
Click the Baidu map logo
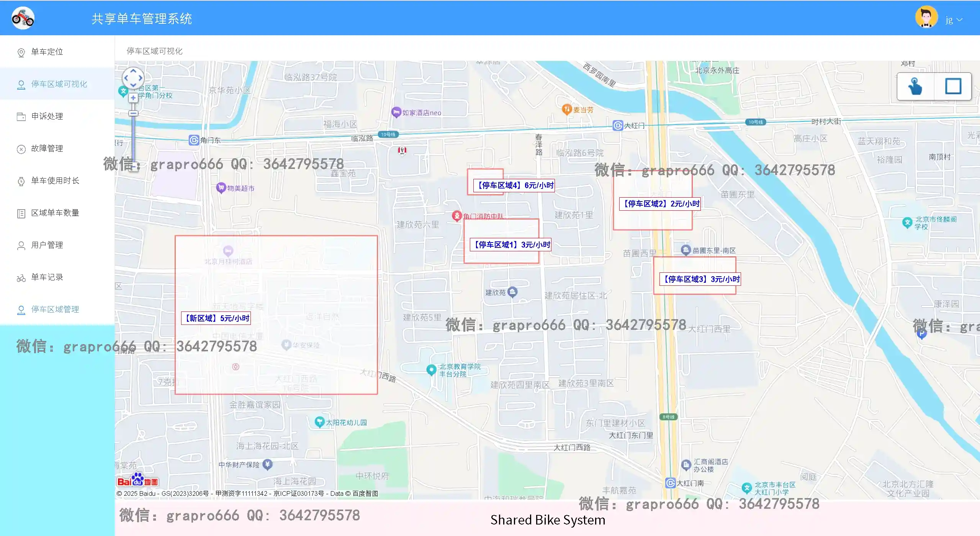pyautogui.click(x=137, y=480)
